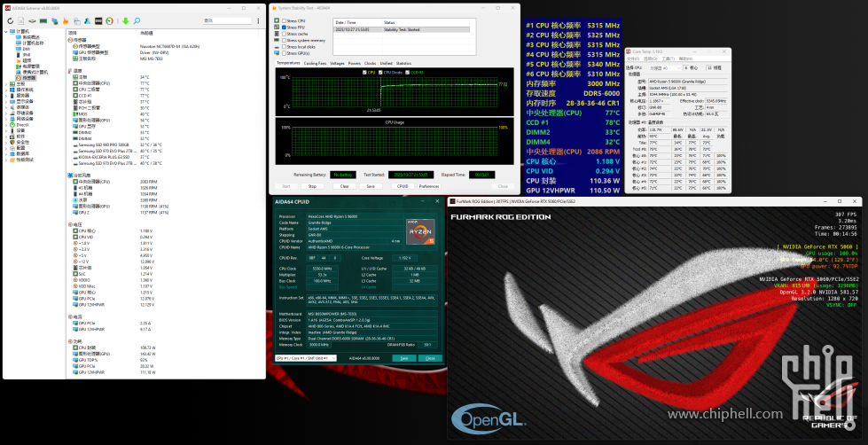The height and width of the screenshot is (445, 868).
Task: Uncheck the Stress FPU checkbox
Action: pyautogui.click(x=283, y=27)
